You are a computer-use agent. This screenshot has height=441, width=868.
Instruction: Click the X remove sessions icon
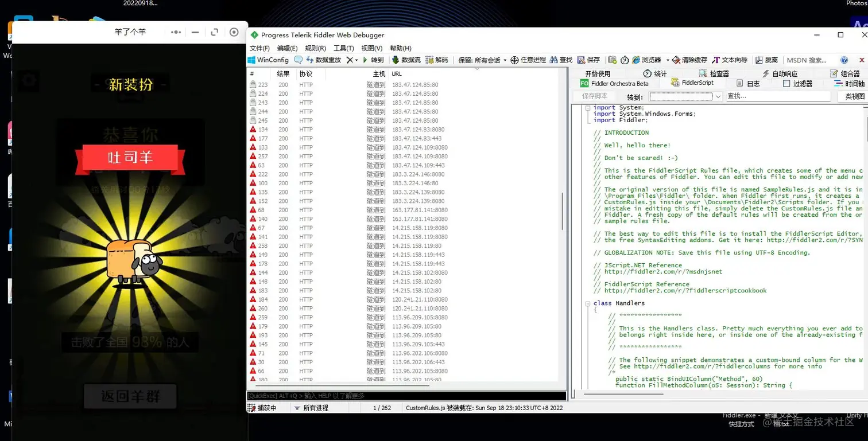[x=349, y=60]
